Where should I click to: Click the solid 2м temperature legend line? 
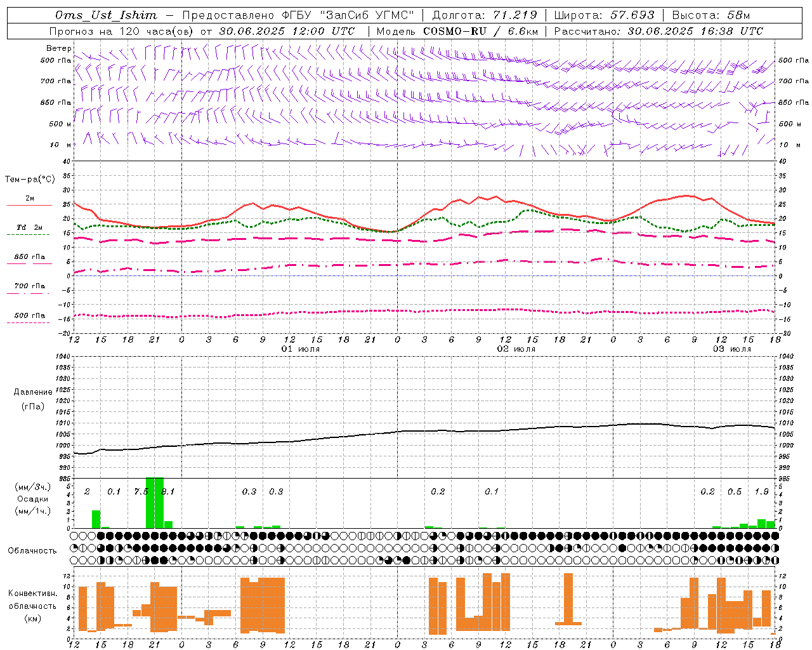(29, 205)
